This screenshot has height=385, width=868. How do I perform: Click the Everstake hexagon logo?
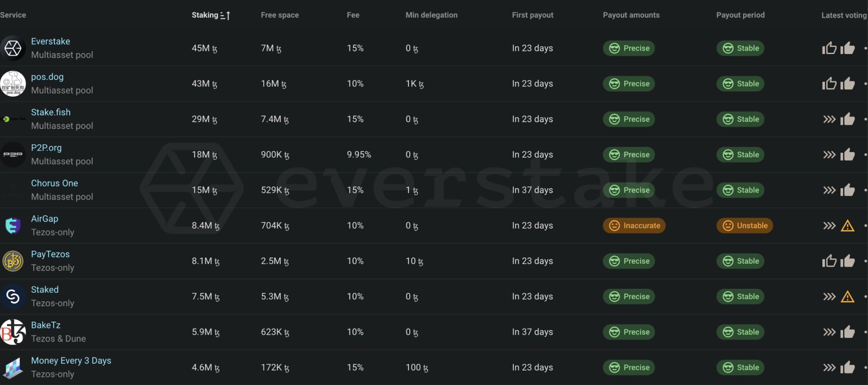[x=13, y=48]
